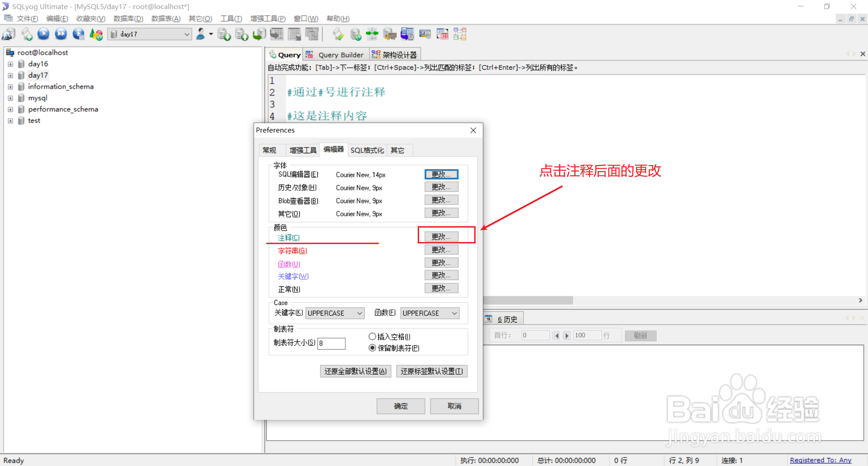
Task: Open the 增强工具 menu in menu bar
Action: (x=268, y=19)
